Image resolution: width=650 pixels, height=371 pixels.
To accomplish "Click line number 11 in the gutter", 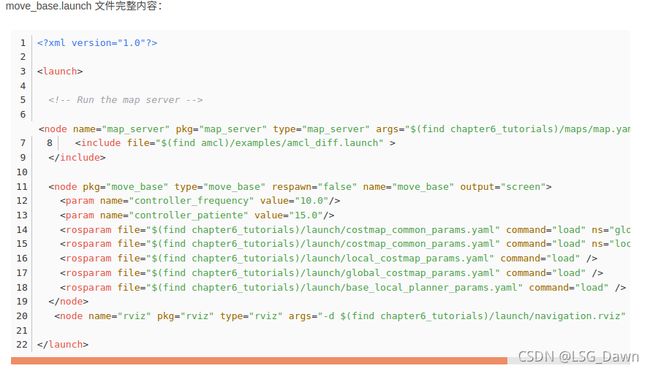I will [x=22, y=187].
